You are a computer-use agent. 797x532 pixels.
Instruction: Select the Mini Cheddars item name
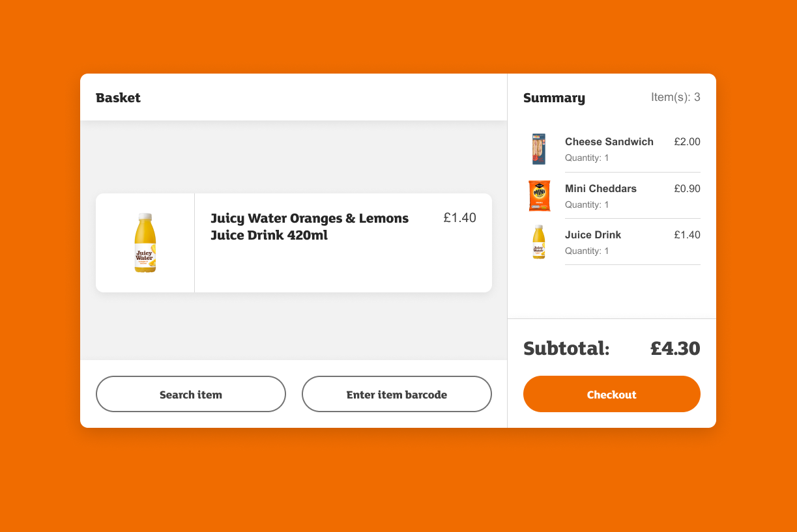click(601, 189)
